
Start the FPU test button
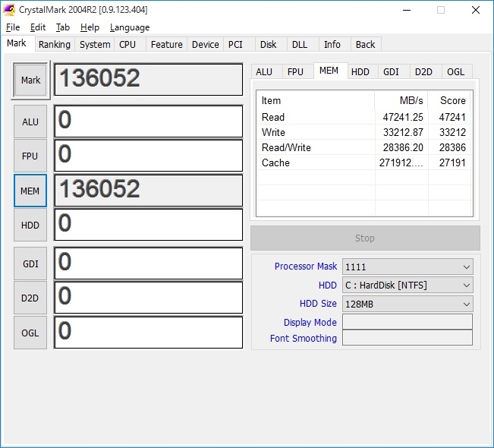30,156
